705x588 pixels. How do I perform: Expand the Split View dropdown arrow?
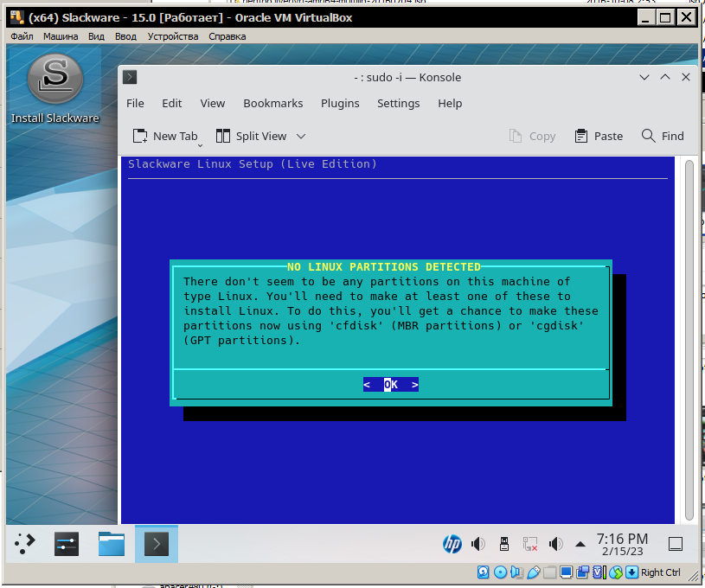click(301, 137)
